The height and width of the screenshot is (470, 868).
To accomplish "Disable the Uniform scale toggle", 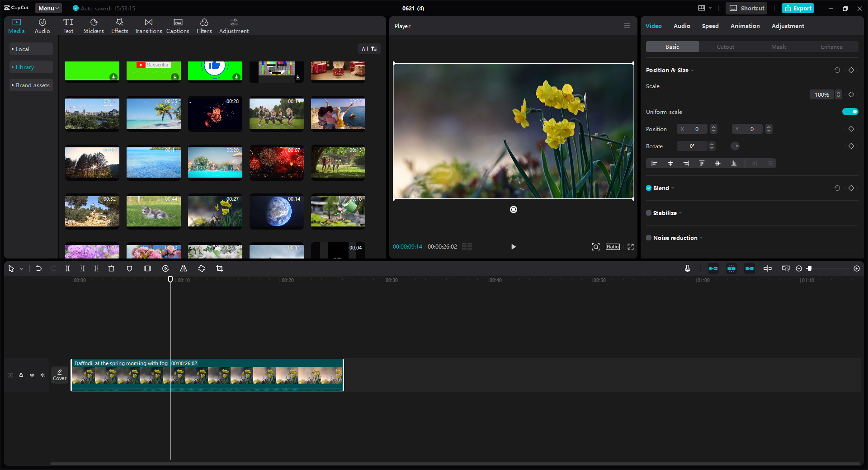I will (850, 112).
